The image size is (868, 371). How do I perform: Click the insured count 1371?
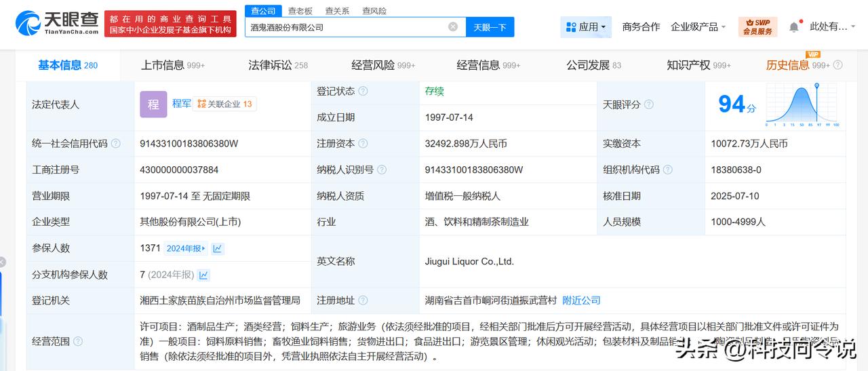(150, 248)
